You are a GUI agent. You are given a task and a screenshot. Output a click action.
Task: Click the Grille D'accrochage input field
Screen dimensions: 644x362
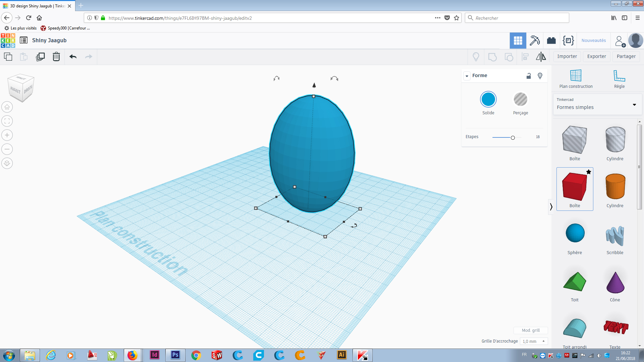(x=533, y=341)
